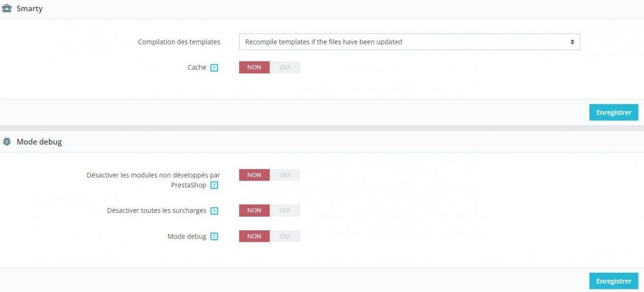Screen dimensions: 644x292
Task: Set Cache toggle to OUI
Action: tap(285, 68)
